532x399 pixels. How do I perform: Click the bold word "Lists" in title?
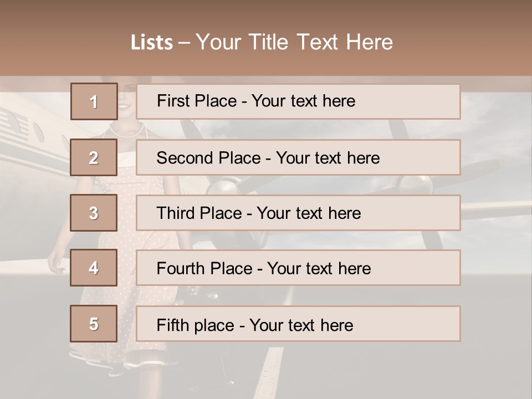[x=152, y=43]
